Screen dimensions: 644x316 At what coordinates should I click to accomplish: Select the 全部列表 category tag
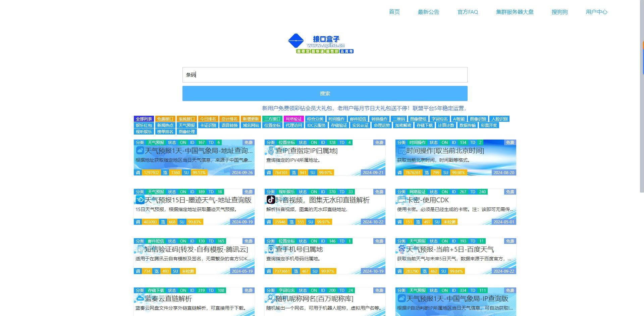point(144,119)
